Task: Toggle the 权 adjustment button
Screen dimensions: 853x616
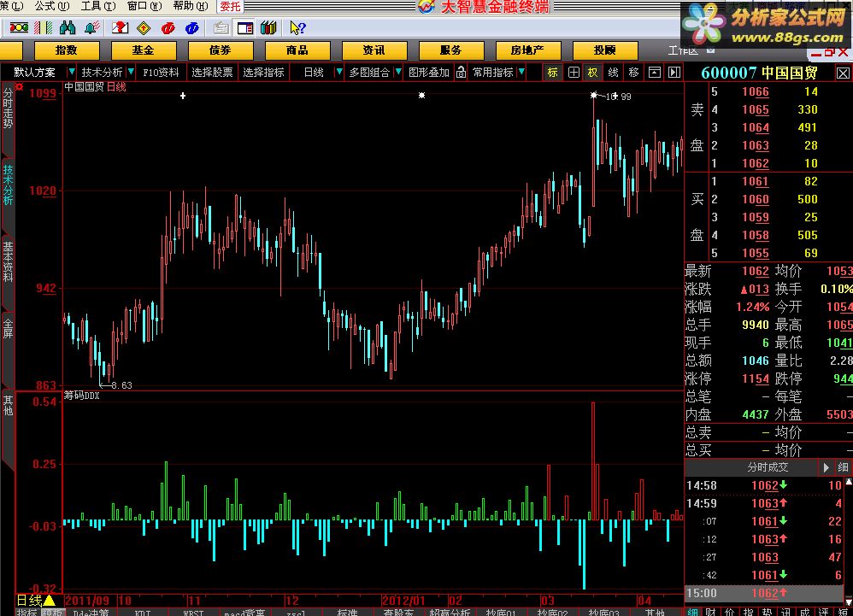Action: 592,73
